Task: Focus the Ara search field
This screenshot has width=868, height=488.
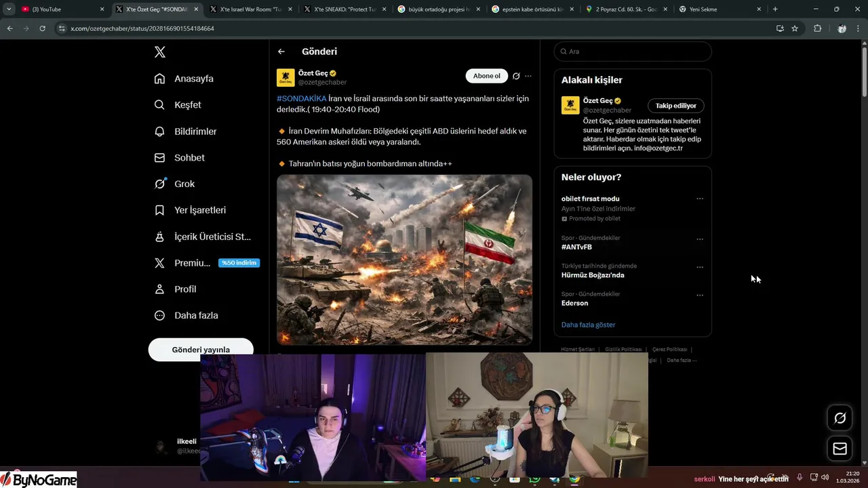Action: click(633, 52)
